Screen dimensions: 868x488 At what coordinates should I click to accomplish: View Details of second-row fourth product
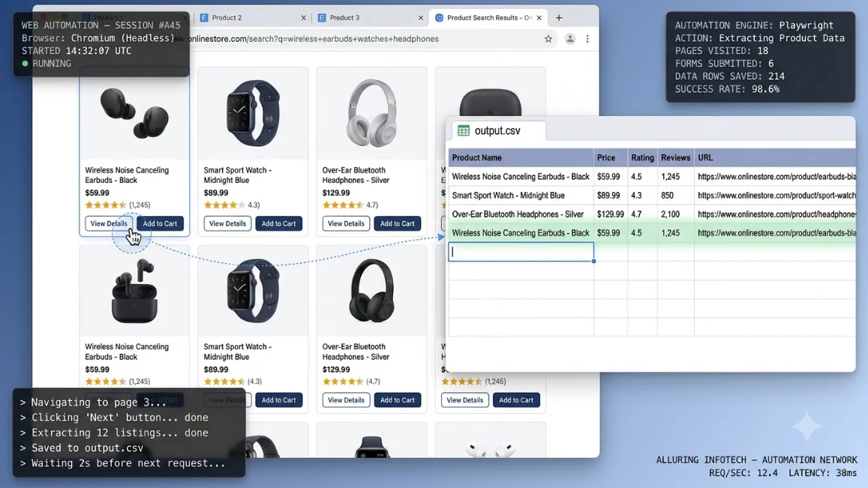click(464, 400)
